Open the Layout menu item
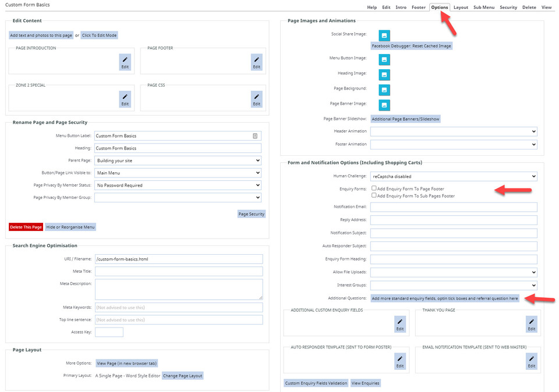The width and height of the screenshot is (559, 392). pos(461,7)
